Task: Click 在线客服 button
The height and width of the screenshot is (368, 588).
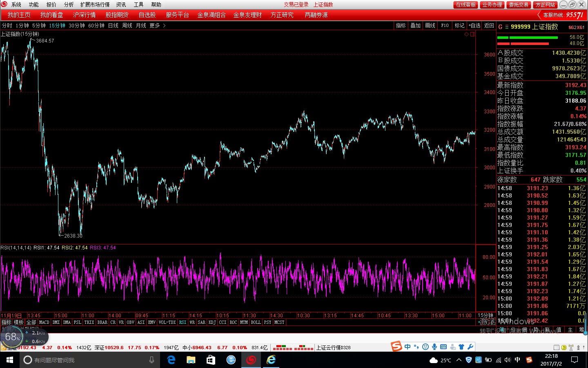Action: tap(465, 4)
